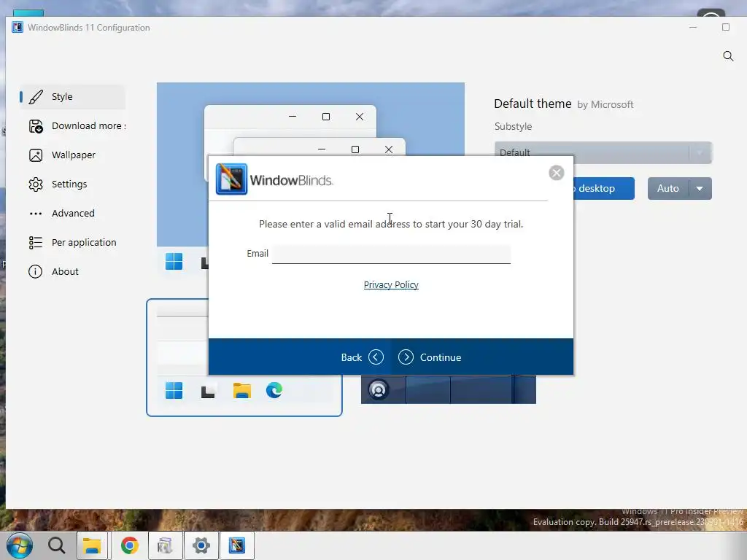Click the Download more disk icon

pyautogui.click(x=36, y=126)
